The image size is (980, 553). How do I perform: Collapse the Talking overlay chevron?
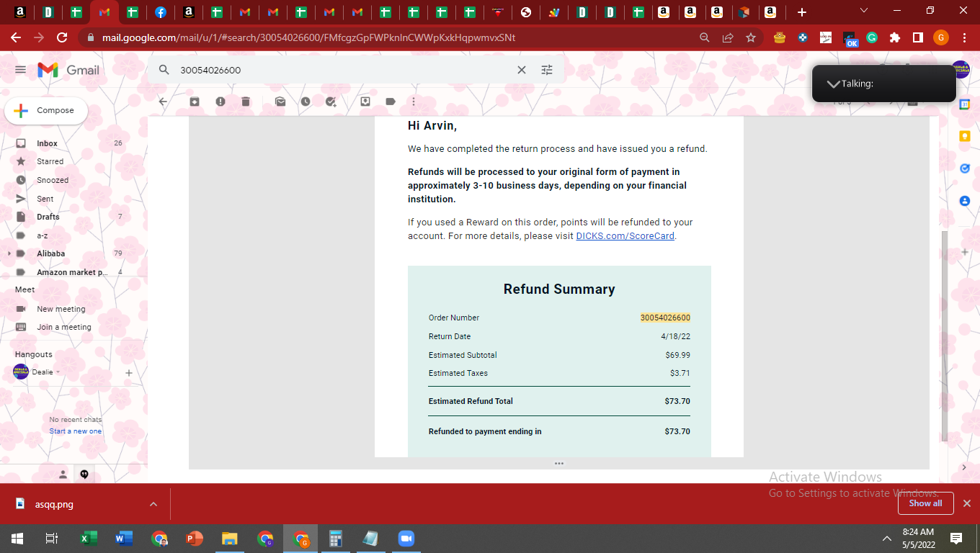[x=833, y=84]
